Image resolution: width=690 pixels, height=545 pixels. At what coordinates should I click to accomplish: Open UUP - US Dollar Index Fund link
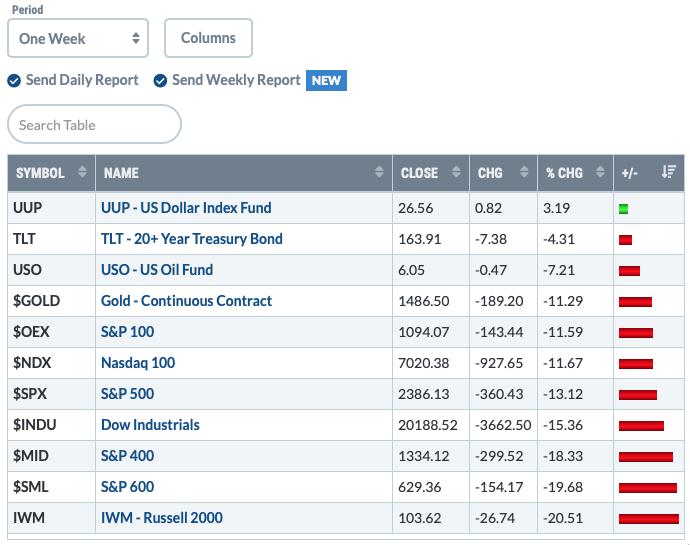pyautogui.click(x=186, y=208)
